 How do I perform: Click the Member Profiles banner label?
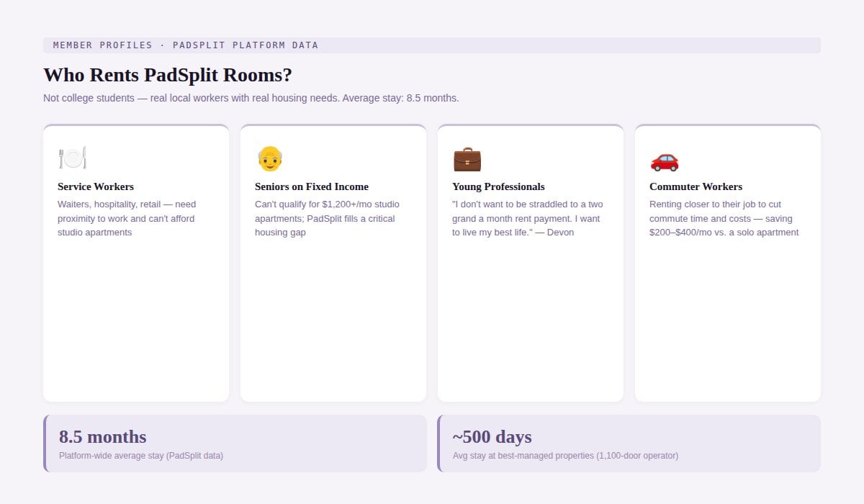[x=186, y=45]
